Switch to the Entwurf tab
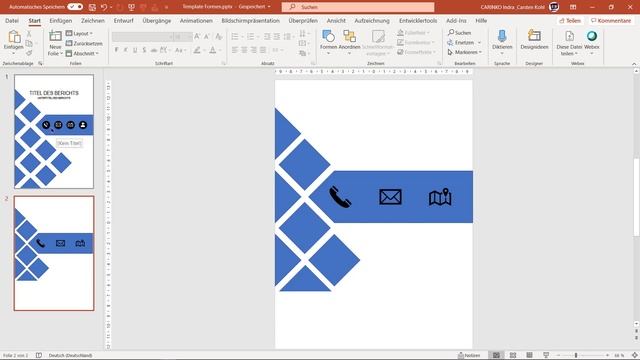Viewport: 640px width, 360px height. click(124, 20)
